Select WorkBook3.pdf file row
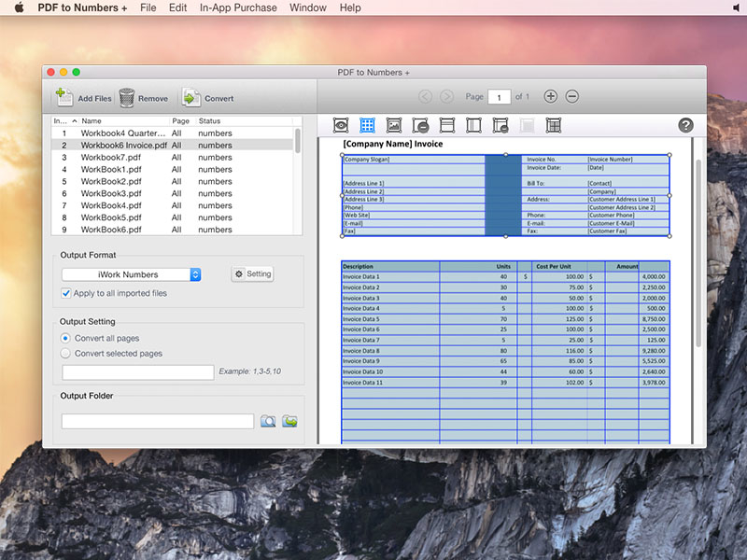747x560 pixels. [173, 193]
